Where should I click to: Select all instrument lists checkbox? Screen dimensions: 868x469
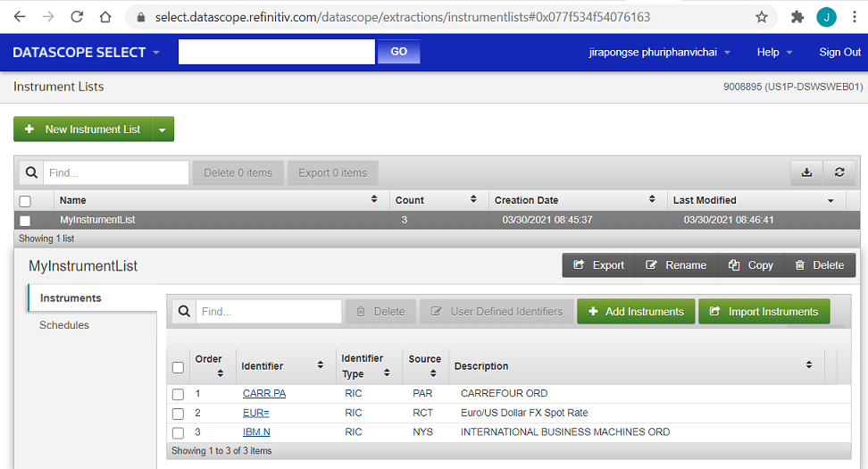(x=25, y=201)
